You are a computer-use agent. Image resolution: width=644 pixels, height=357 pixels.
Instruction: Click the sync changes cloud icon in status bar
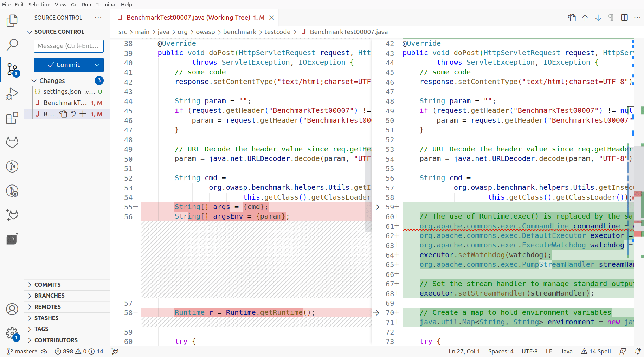pos(44,351)
